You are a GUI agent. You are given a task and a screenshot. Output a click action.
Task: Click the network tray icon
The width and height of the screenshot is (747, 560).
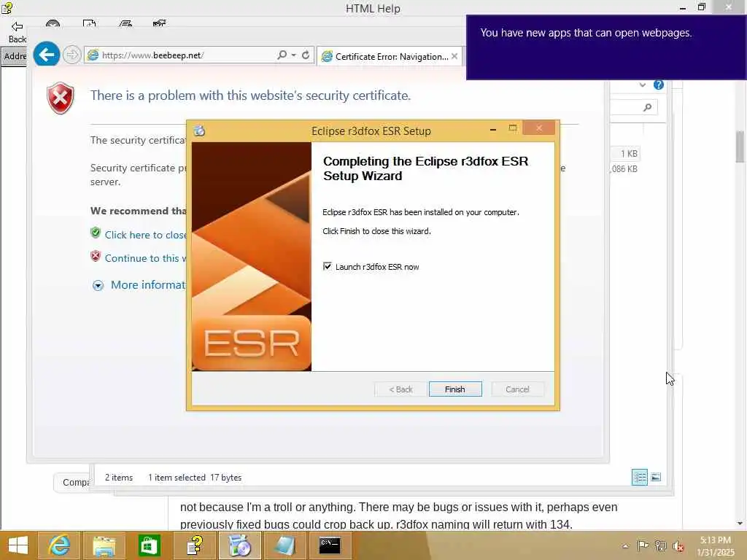tap(660, 545)
